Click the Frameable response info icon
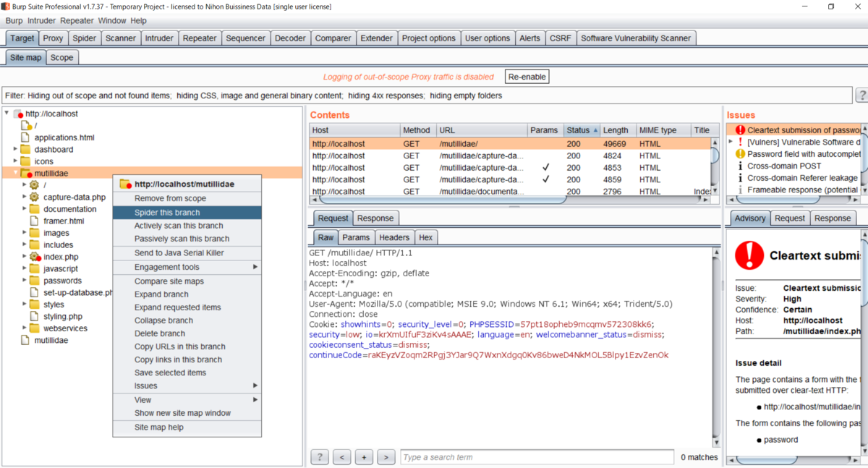The height and width of the screenshot is (468, 868). click(740, 190)
